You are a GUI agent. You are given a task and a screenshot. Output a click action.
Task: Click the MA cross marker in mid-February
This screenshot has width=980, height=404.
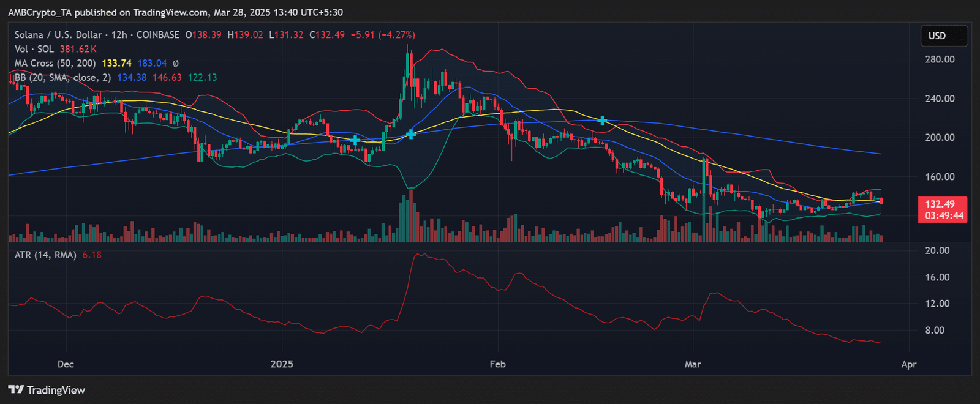pyautogui.click(x=603, y=121)
